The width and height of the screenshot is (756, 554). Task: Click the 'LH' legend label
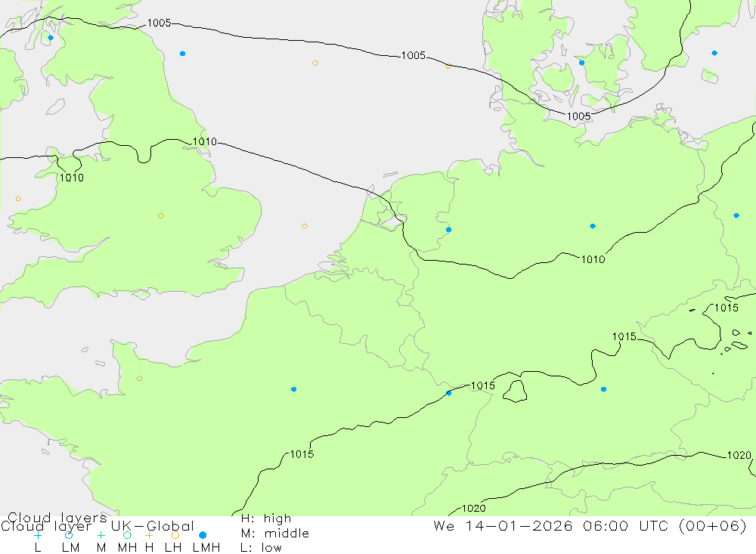[x=173, y=548]
